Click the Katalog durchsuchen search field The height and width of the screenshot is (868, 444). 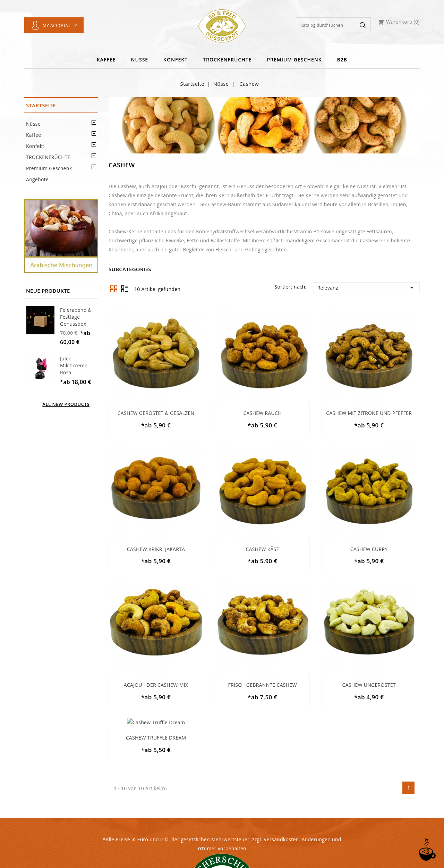pyautogui.click(x=326, y=25)
